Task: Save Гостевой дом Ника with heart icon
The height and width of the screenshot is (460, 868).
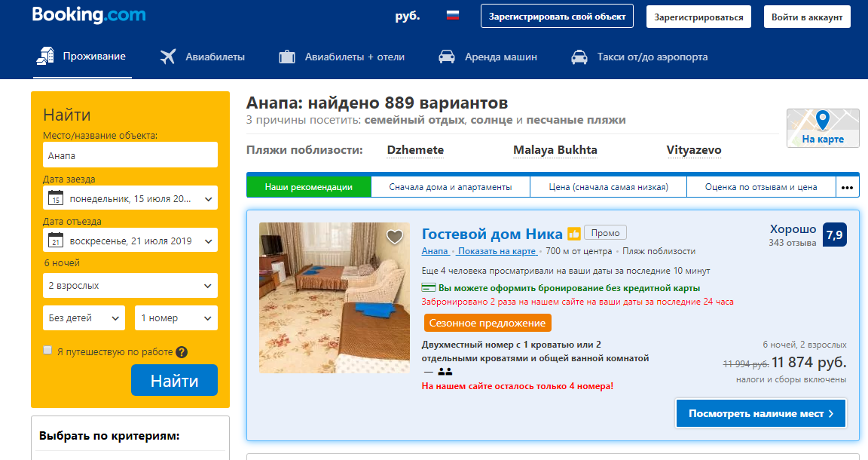Action: [x=394, y=237]
